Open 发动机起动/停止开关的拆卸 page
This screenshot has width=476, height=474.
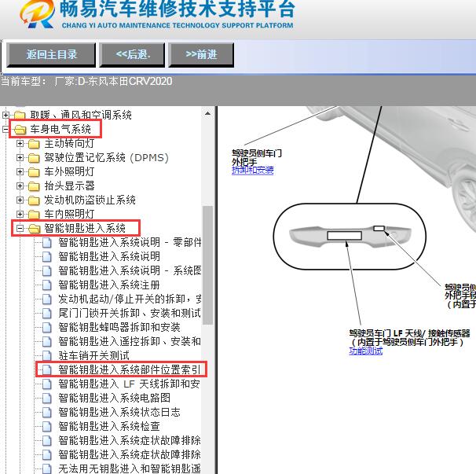[130, 299]
